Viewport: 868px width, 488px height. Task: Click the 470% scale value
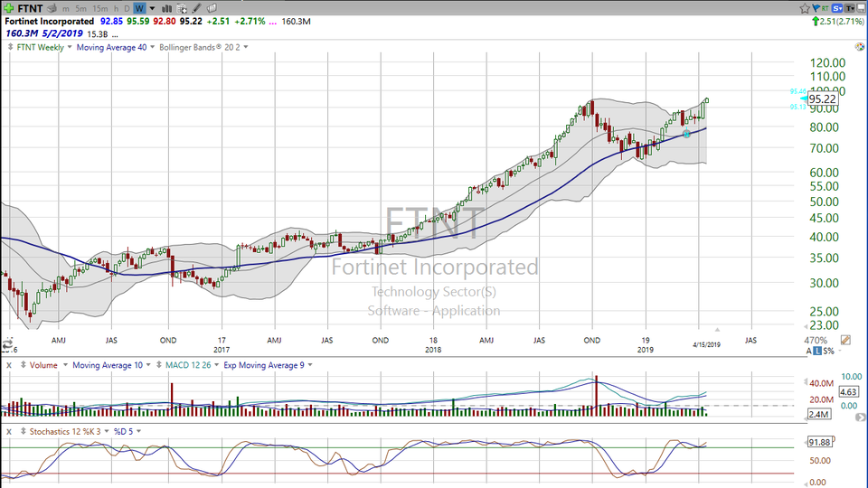[816, 341]
